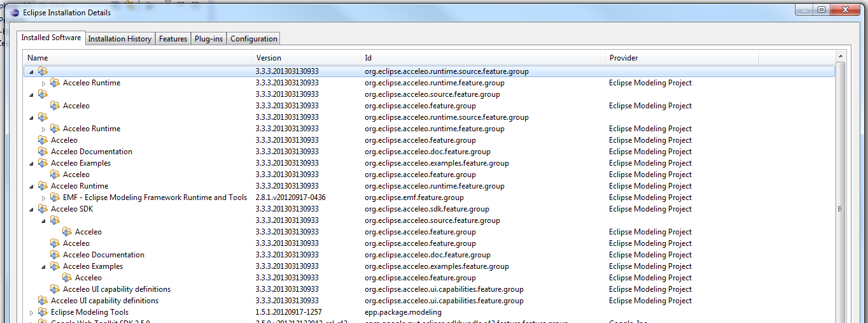Viewport: 868px width, 323px height.
Task: Minimize the Eclipse Installation Details window
Action: coord(805,10)
